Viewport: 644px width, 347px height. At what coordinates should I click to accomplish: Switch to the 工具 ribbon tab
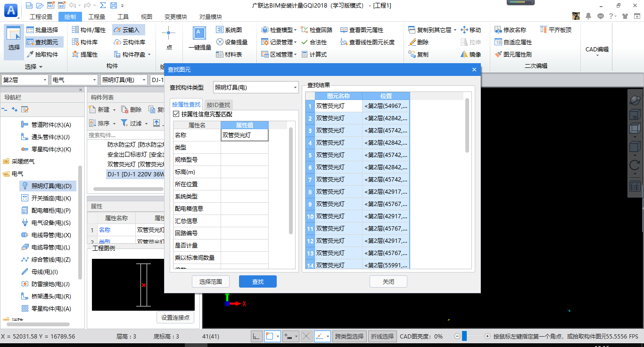(123, 17)
